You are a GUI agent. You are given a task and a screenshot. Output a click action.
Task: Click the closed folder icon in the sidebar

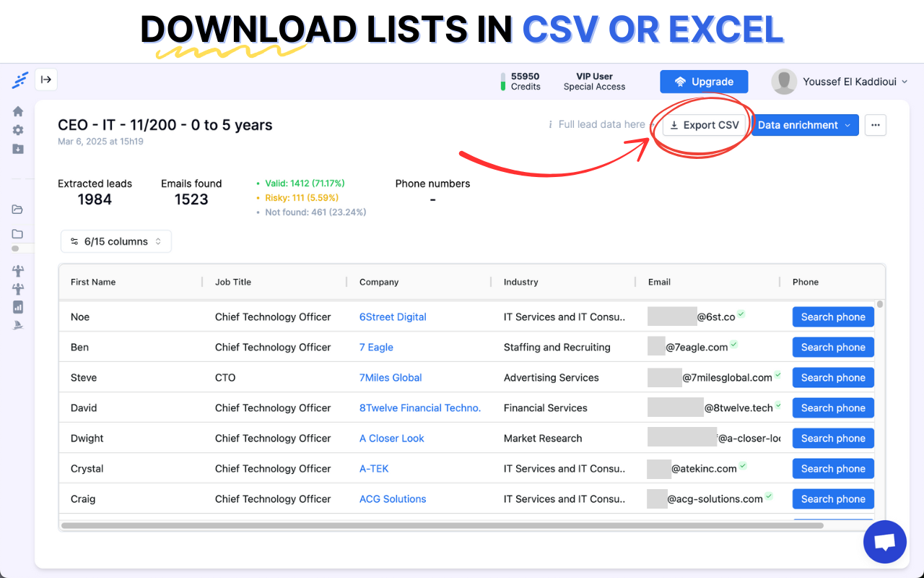click(x=17, y=233)
